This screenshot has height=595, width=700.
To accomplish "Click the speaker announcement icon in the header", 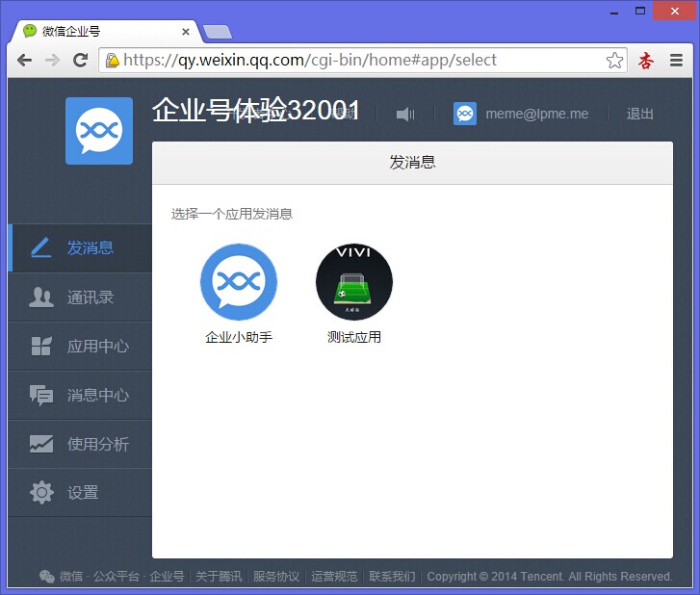I will [405, 115].
